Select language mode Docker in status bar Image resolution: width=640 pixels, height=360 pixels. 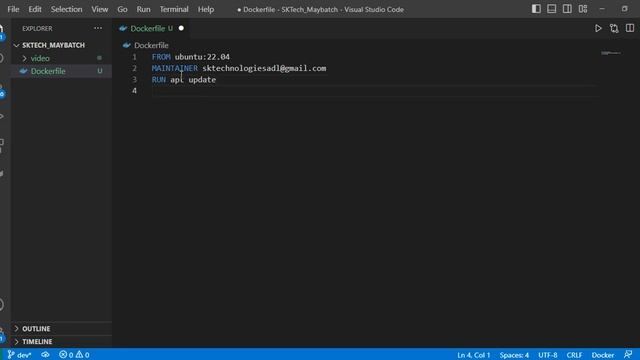pos(603,355)
